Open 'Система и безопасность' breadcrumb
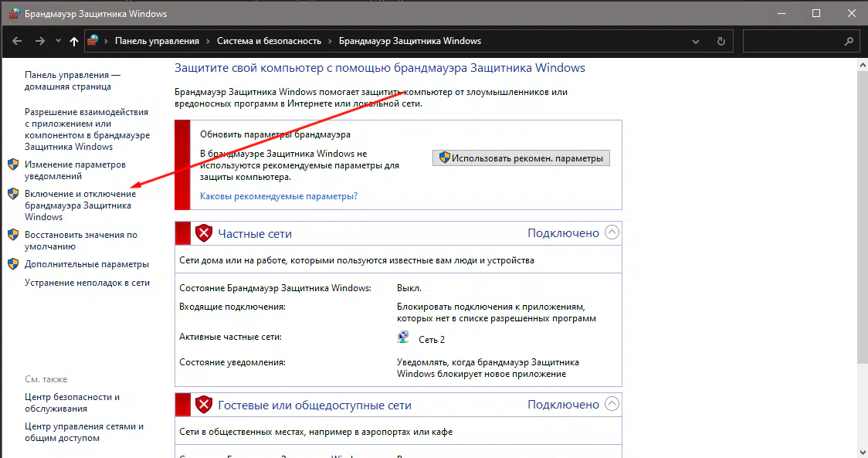The height and width of the screenshot is (458, 868). [269, 41]
